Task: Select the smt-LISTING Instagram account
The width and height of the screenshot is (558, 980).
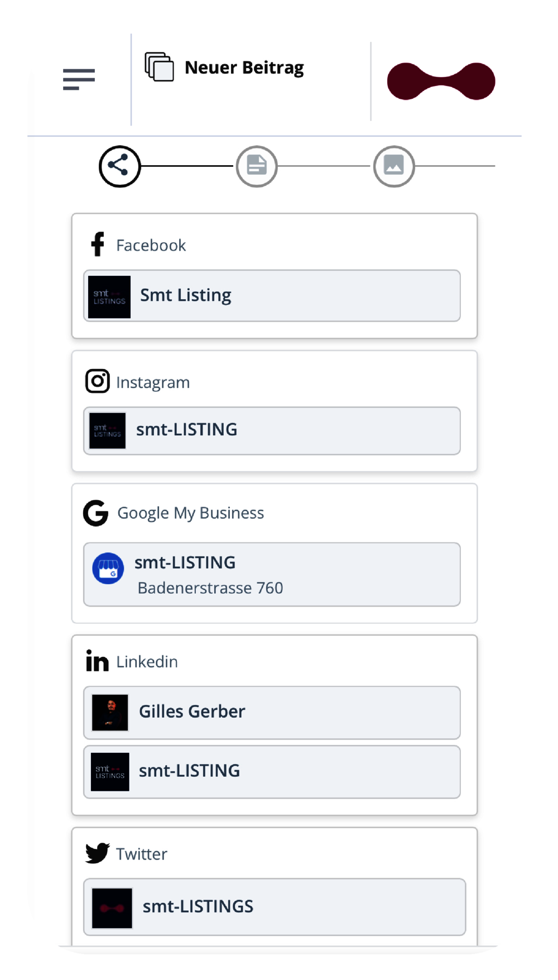Action: tap(272, 431)
